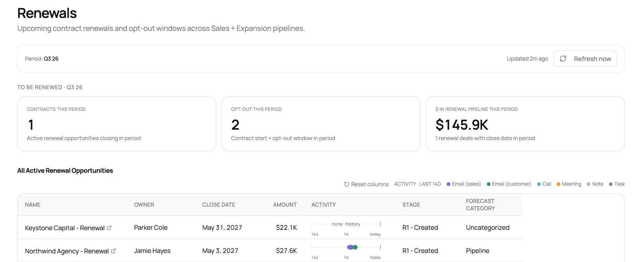Toggle the Call legend filter
The width and height of the screenshot is (644, 262).
tap(544, 184)
